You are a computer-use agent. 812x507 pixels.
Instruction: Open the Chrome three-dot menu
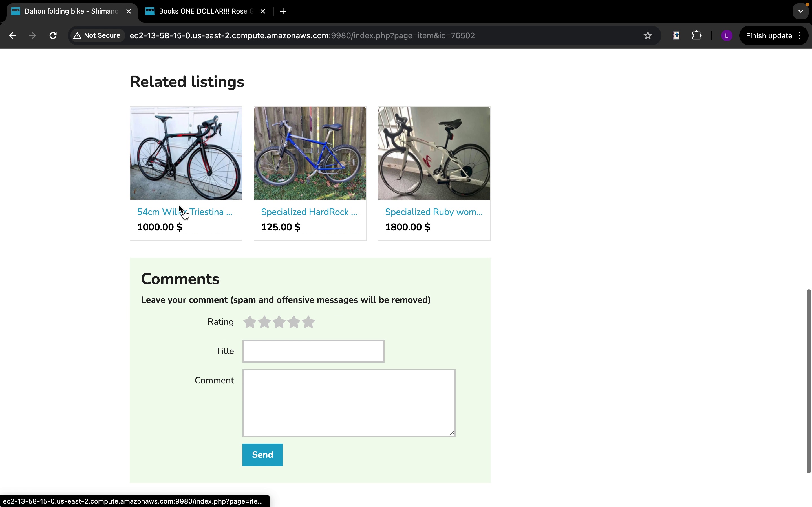(x=800, y=35)
